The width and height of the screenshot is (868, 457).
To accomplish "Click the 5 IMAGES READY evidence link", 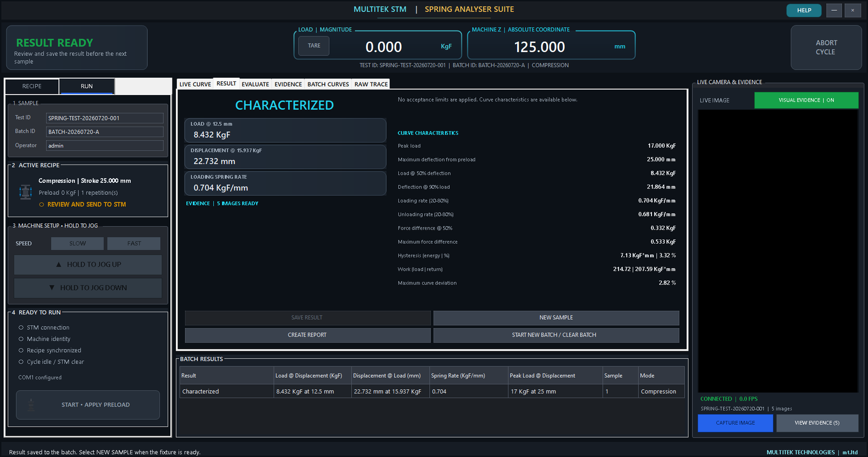I will 238,204.
